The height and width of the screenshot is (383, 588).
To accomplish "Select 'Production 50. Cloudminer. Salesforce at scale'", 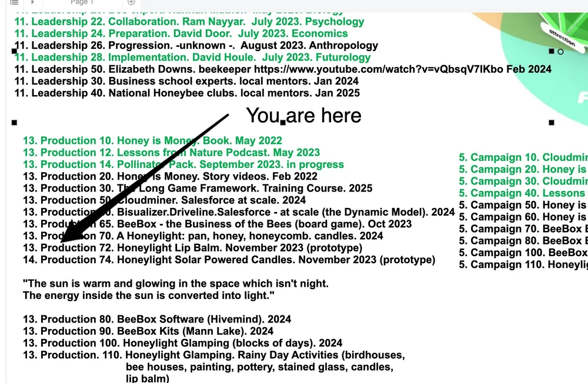I will click(164, 200).
